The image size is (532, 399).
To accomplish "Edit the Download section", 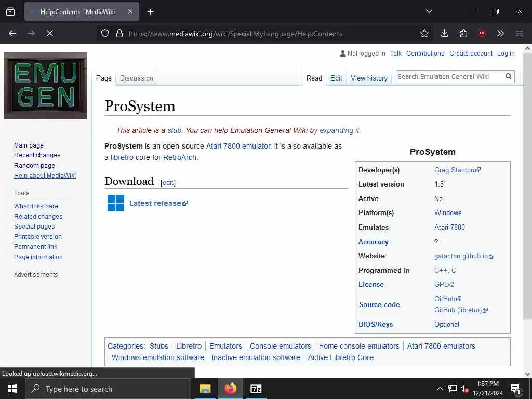I will [168, 183].
